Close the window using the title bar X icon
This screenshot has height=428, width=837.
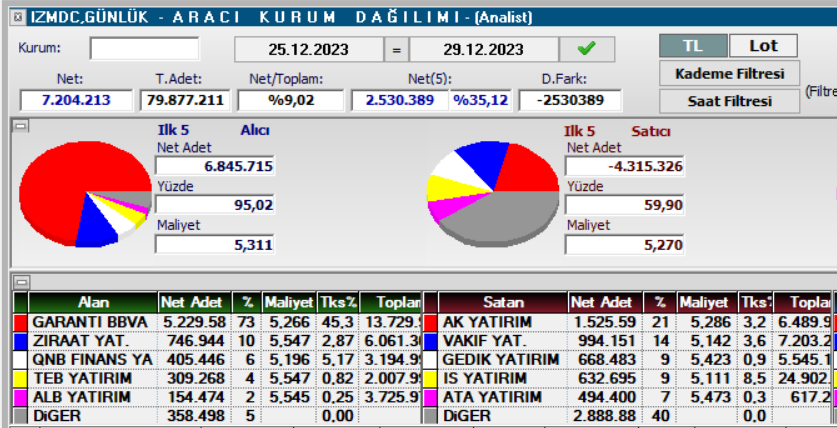[x=18, y=17]
